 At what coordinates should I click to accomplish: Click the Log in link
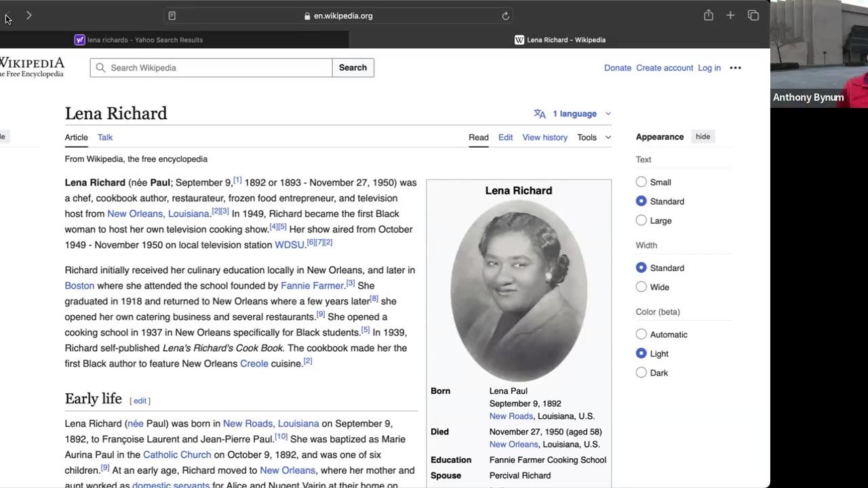point(709,68)
